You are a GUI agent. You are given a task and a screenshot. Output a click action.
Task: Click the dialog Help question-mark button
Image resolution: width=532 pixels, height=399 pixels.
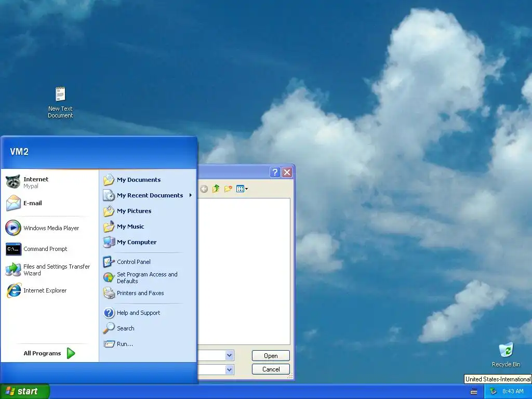click(x=275, y=172)
